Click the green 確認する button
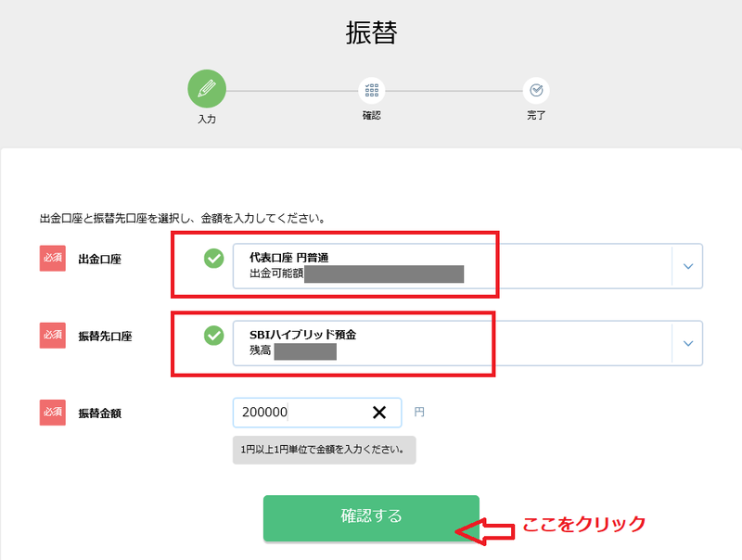The image size is (742, 560). (372, 518)
